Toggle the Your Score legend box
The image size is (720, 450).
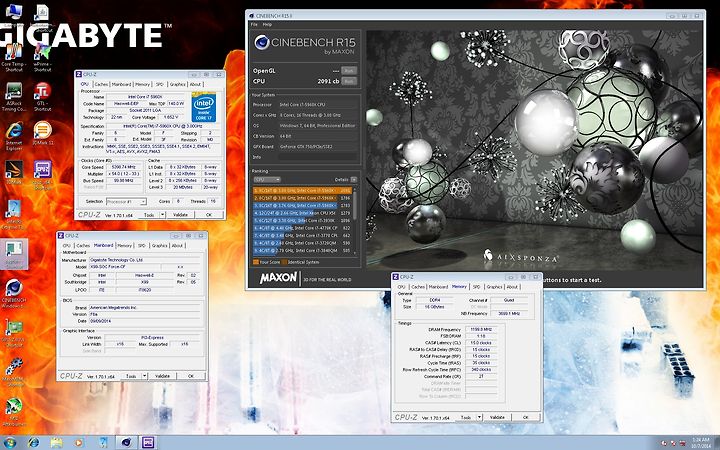tap(256, 262)
